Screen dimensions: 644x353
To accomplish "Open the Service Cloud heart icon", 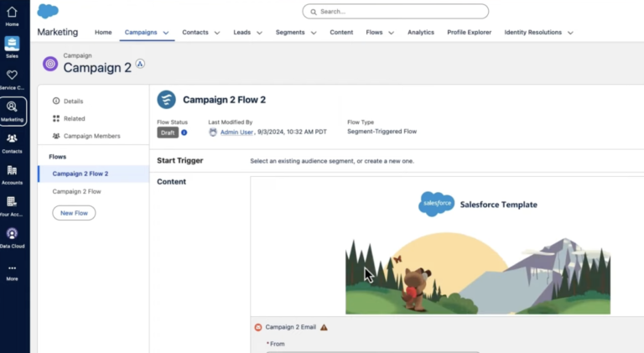I will 12,75.
